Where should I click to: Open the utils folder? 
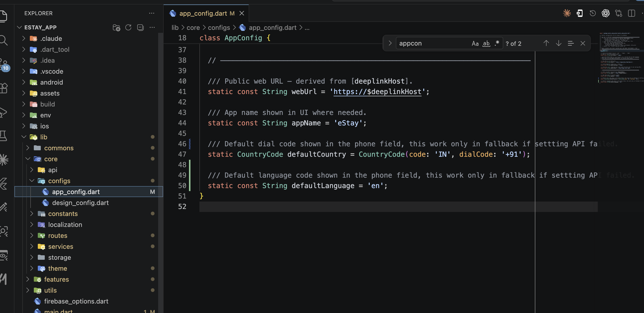(x=50, y=290)
